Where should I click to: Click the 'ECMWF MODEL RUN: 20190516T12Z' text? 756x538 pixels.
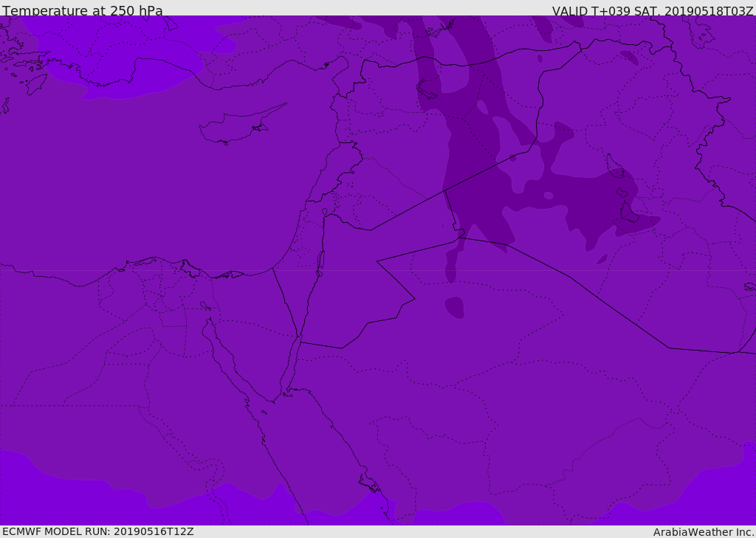pyautogui.click(x=98, y=531)
